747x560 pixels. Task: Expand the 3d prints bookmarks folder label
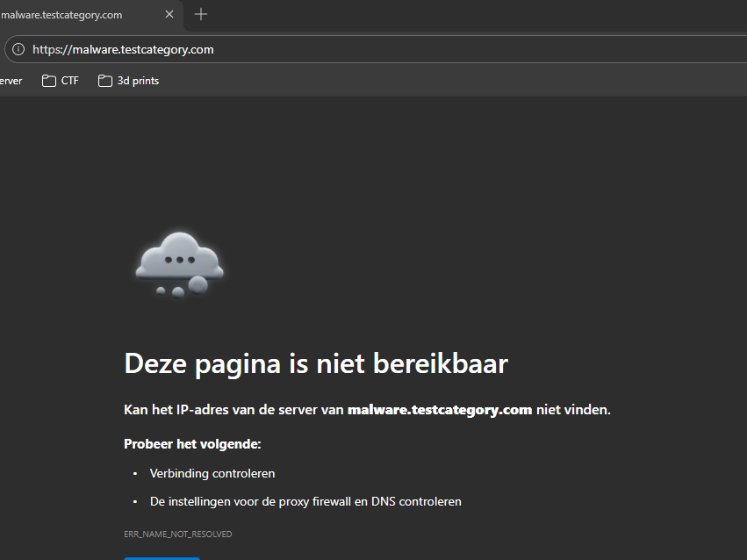[138, 81]
